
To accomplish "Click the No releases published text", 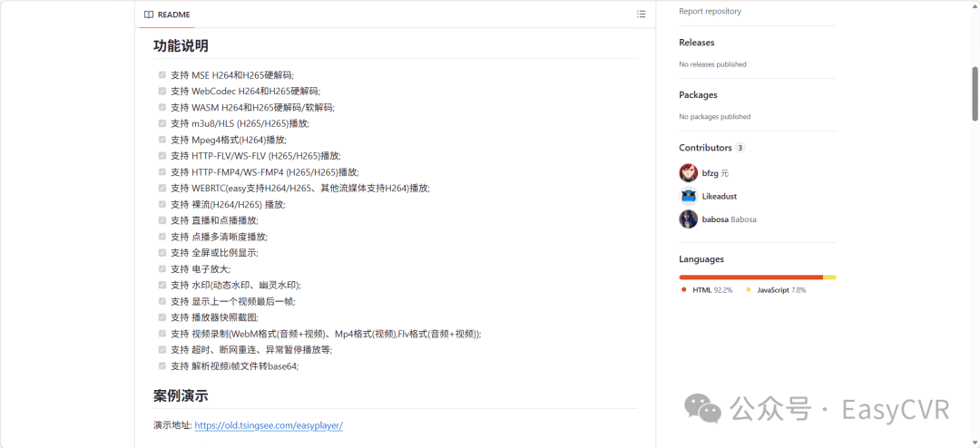I will 712,64.
